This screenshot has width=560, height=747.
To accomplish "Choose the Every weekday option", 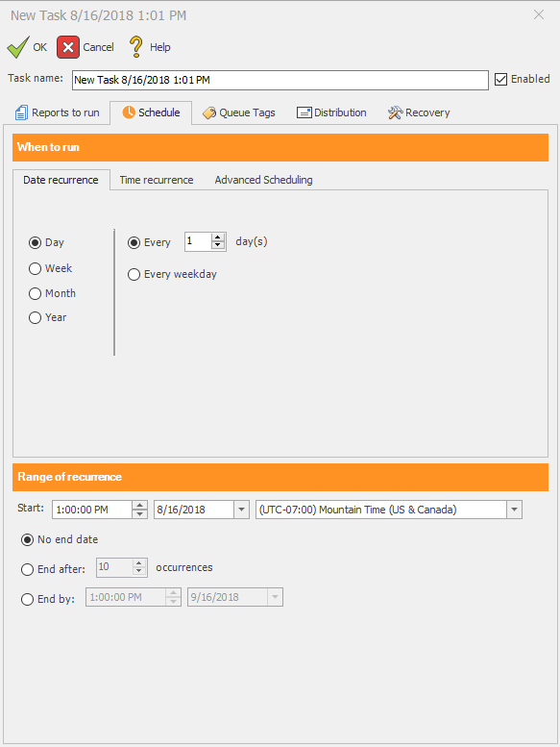I will point(134,274).
